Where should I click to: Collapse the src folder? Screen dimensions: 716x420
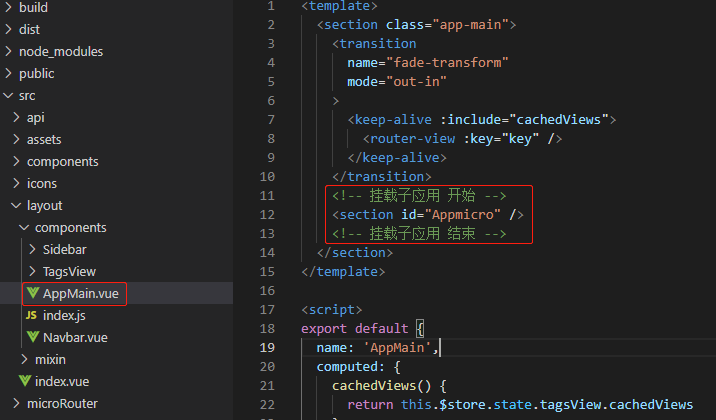[9, 96]
